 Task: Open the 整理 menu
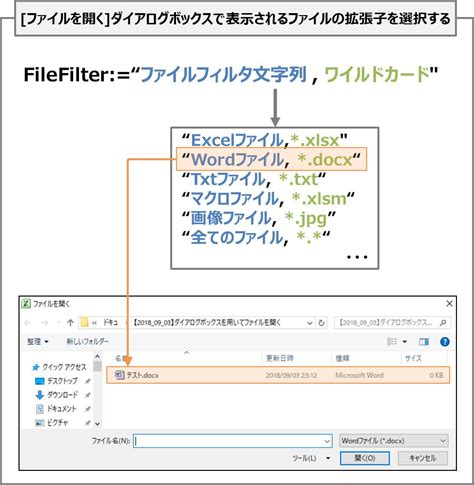click(x=38, y=342)
